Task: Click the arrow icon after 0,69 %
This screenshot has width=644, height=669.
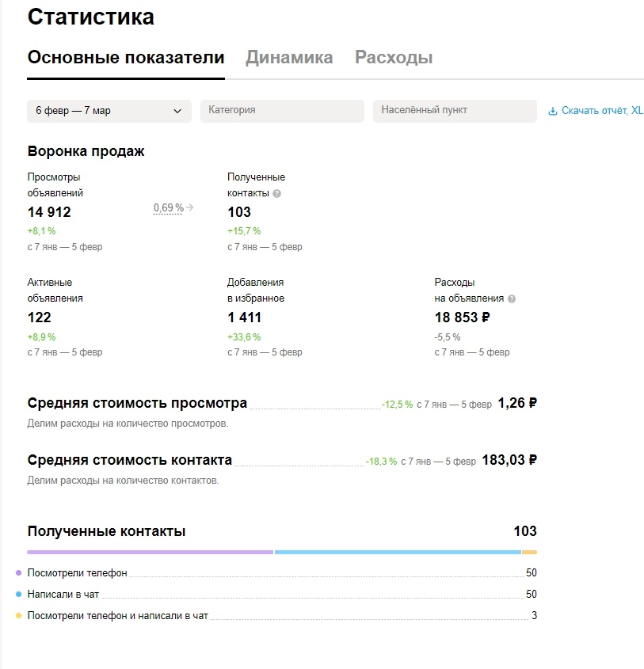Action: (x=190, y=207)
